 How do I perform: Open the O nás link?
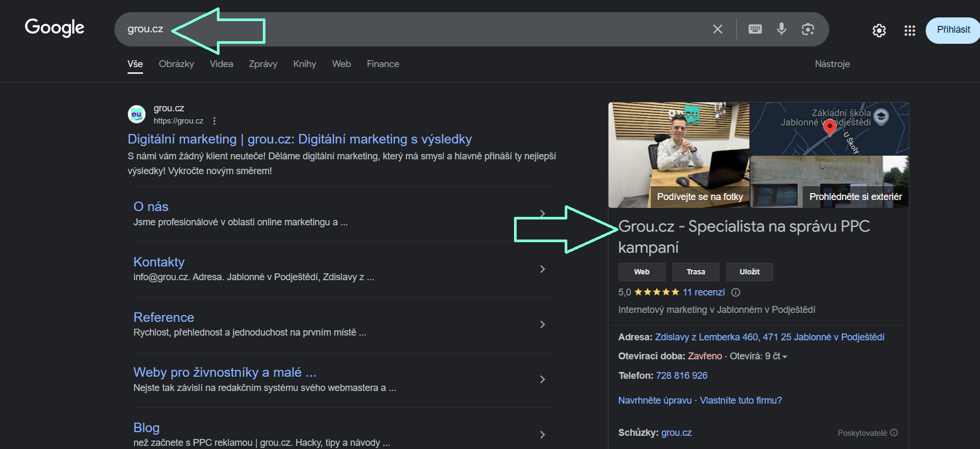tap(151, 207)
